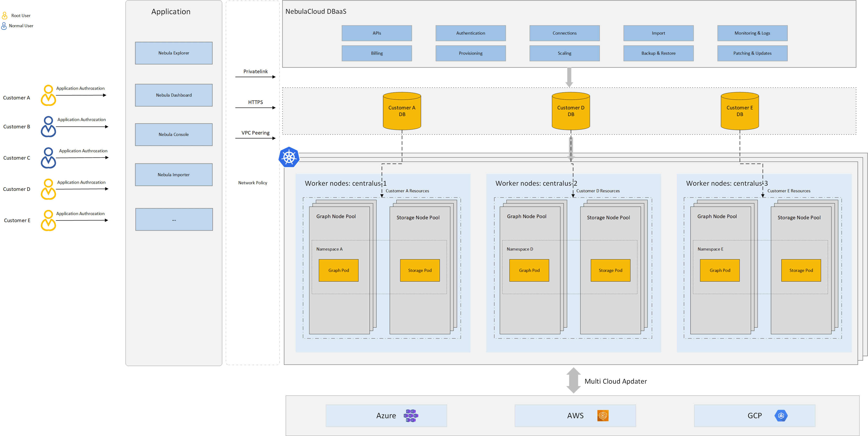Image resolution: width=868 pixels, height=436 pixels.
Task: Click the Azure text label
Action: point(386,416)
